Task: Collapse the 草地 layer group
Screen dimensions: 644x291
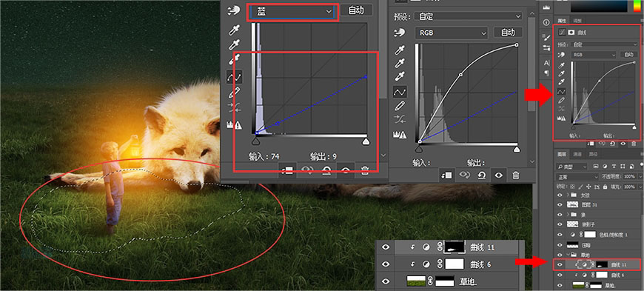Action: tap(568, 255)
